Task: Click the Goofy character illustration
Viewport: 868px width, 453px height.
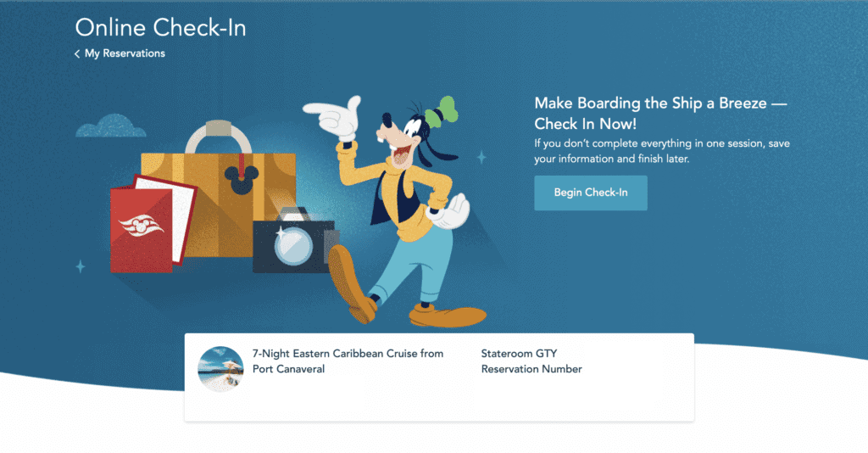Action: coord(394,210)
